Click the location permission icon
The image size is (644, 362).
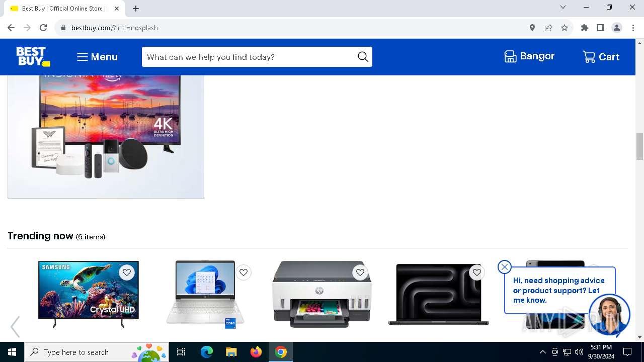tap(532, 28)
